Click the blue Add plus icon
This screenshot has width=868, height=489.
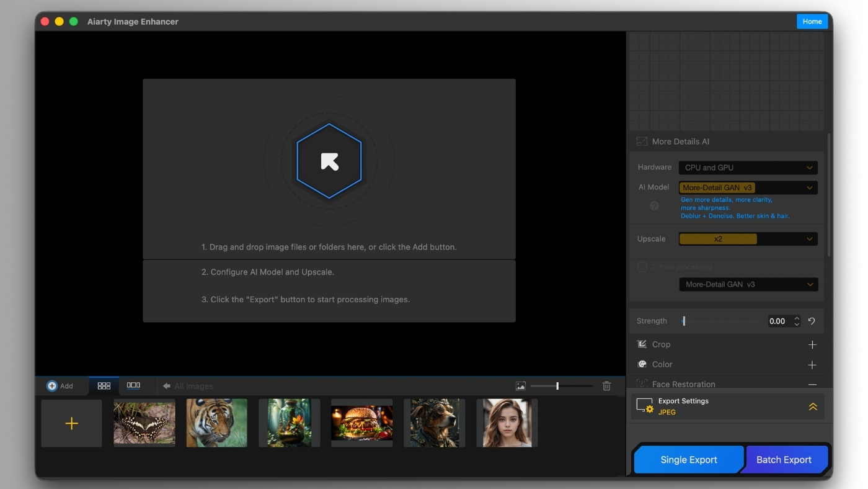tap(52, 386)
